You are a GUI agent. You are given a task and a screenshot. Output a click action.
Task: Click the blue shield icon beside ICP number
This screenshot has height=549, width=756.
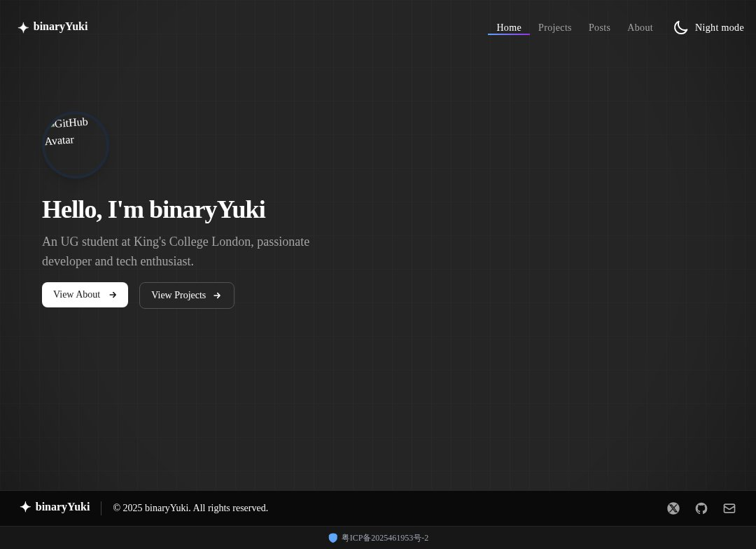[333, 538]
